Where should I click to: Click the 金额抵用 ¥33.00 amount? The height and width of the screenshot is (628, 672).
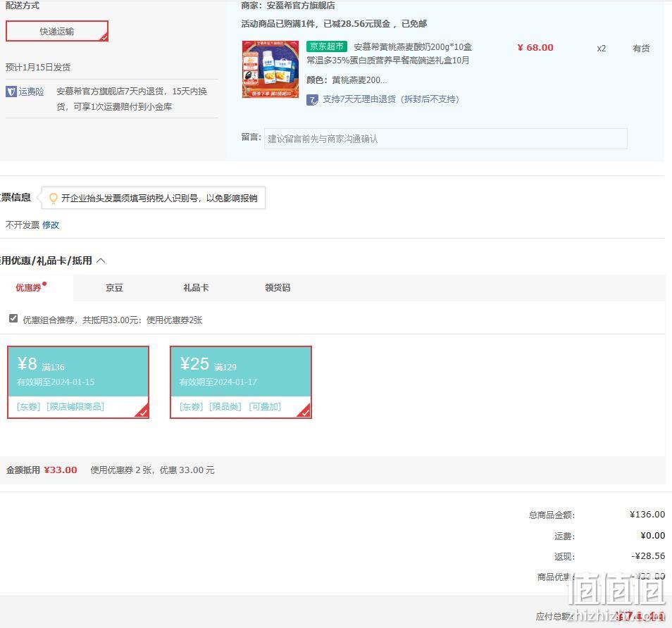pos(61,470)
